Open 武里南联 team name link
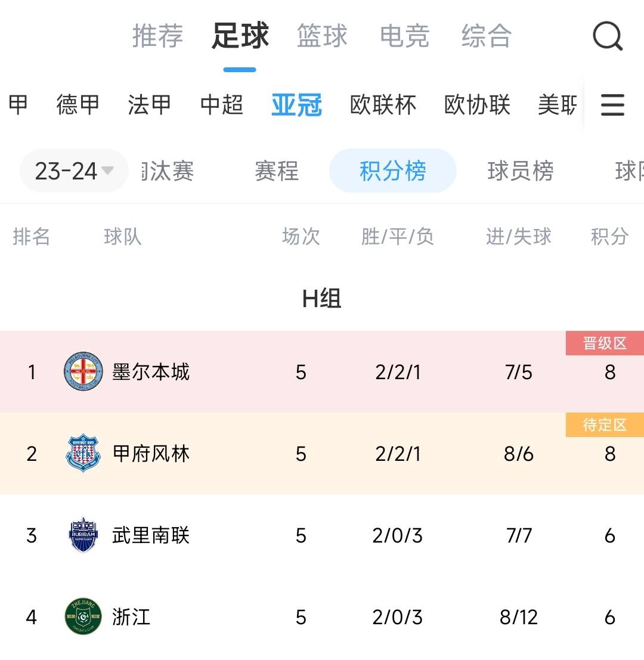644x660 pixels. tap(151, 535)
